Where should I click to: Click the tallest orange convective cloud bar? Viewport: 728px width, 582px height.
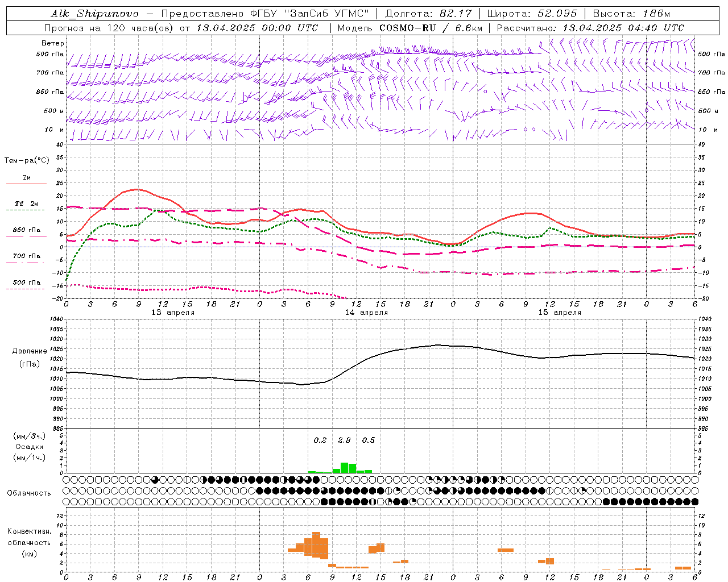[316, 544]
